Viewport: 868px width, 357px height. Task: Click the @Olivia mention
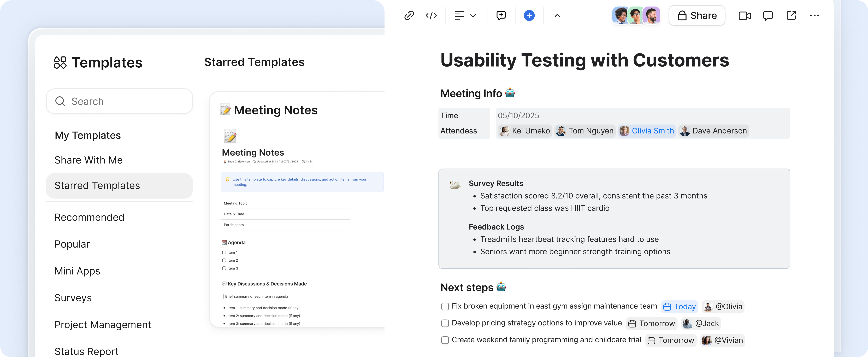(x=723, y=306)
